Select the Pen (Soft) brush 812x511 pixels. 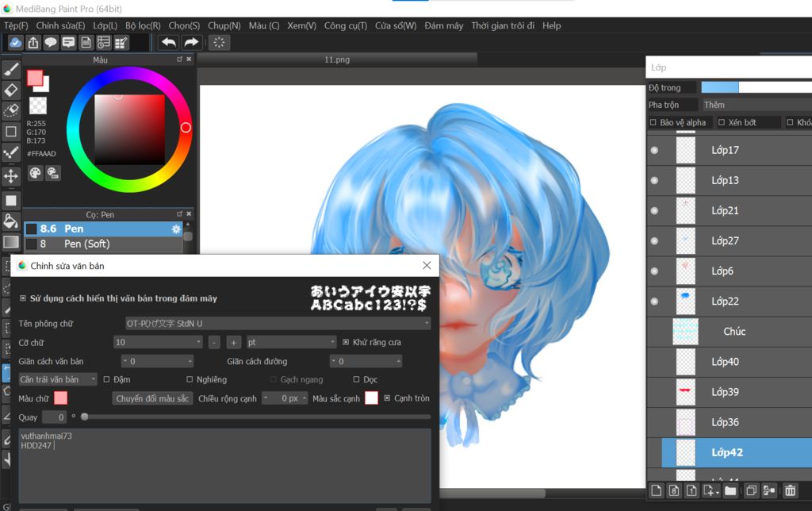[104, 244]
